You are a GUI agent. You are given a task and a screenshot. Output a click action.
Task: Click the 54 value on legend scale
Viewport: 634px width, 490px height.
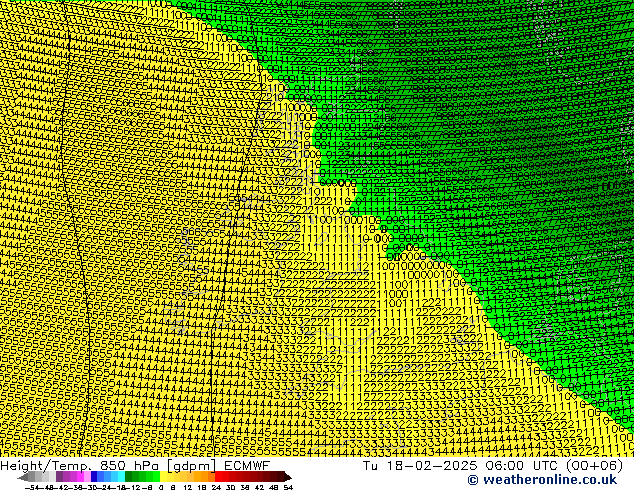pos(288,487)
